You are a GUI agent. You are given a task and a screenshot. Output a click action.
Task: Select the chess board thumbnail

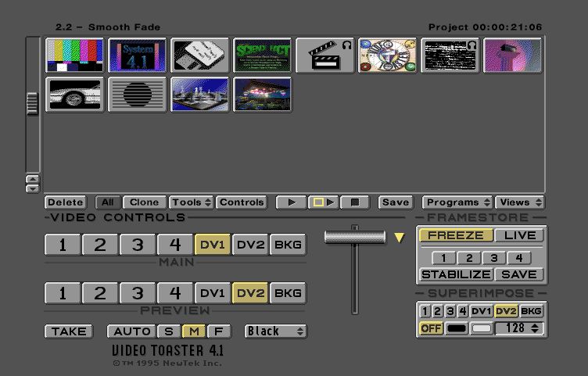200,95
